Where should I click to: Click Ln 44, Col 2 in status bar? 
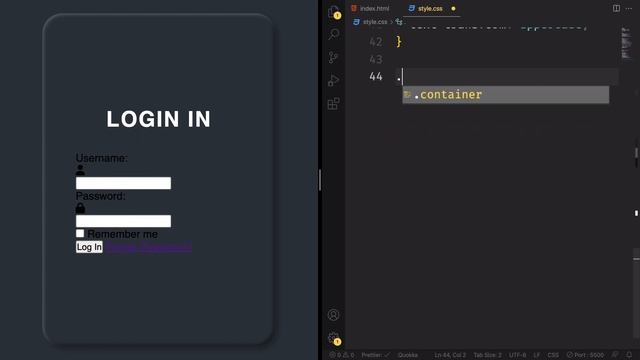tap(450, 355)
